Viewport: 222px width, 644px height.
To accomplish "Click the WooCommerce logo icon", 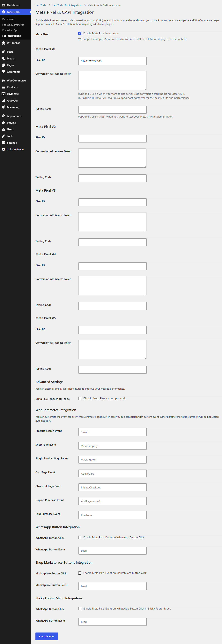I will point(4,80).
